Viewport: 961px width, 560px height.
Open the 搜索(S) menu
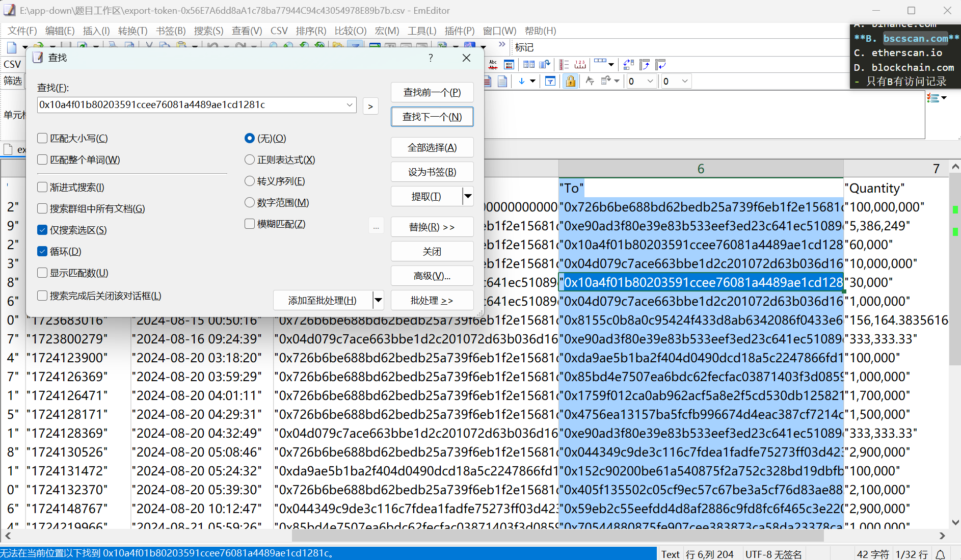(208, 31)
